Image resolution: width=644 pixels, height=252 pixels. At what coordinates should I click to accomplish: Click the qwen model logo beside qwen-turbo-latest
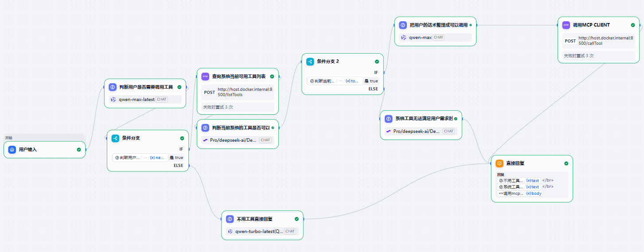coord(230,231)
